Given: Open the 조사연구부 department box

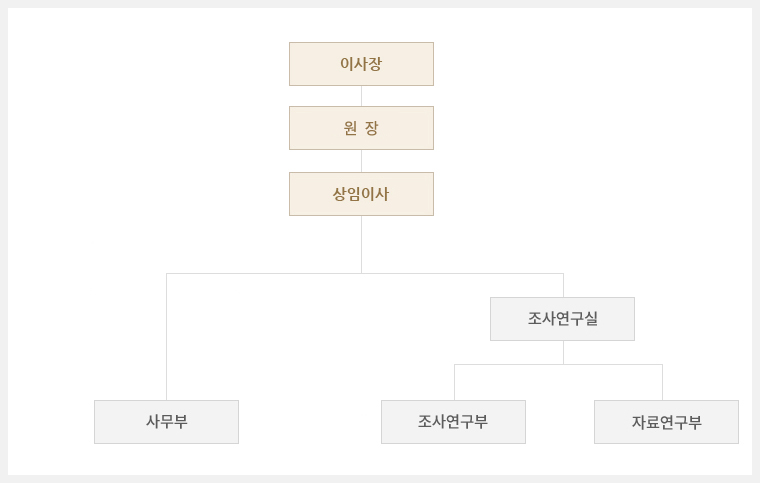Looking at the screenshot, I should tap(453, 422).
